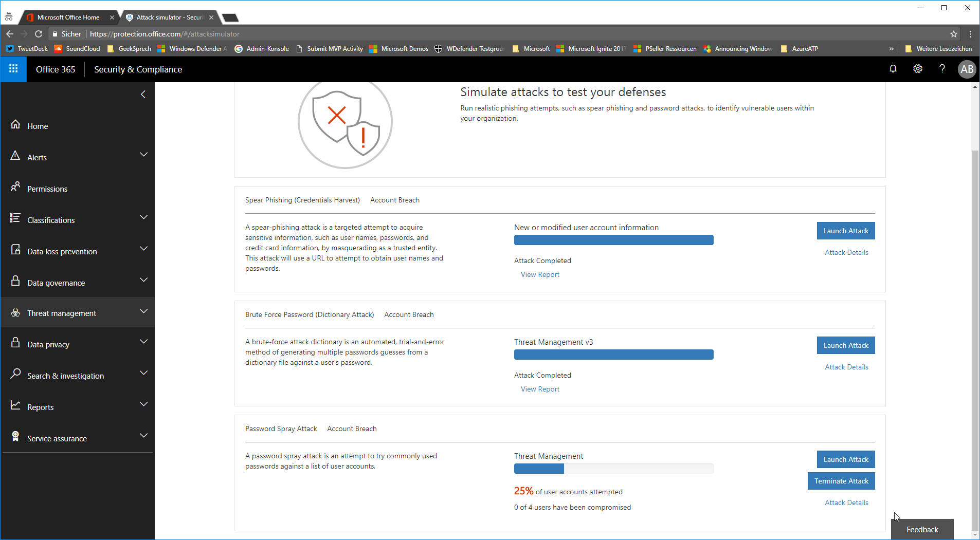Image resolution: width=980 pixels, height=540 pixels.
Task: Open the Security & Compliance menu item
Action: click(x=137, y=69)
